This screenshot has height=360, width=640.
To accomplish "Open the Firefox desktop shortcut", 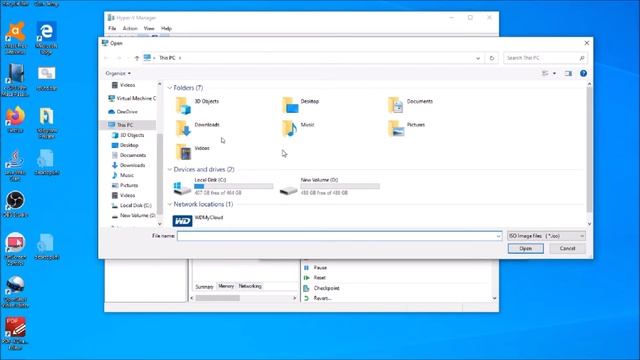I will pyautogui.click(x=16, y=120).
